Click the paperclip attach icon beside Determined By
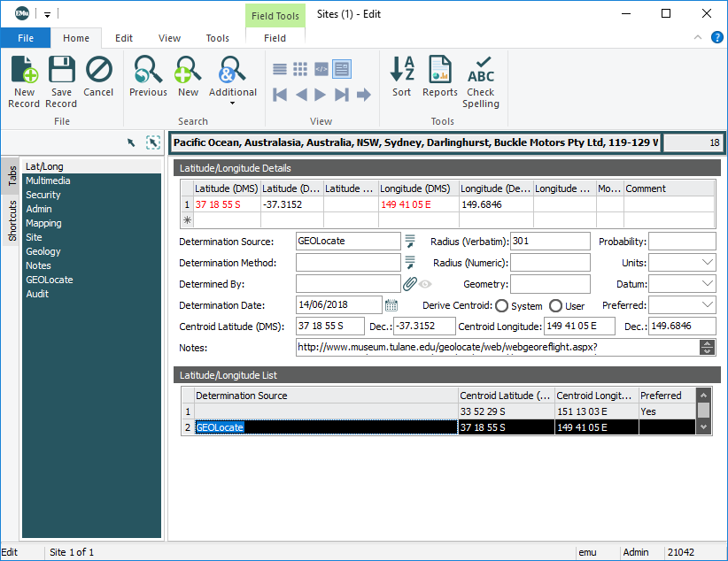 409,284
